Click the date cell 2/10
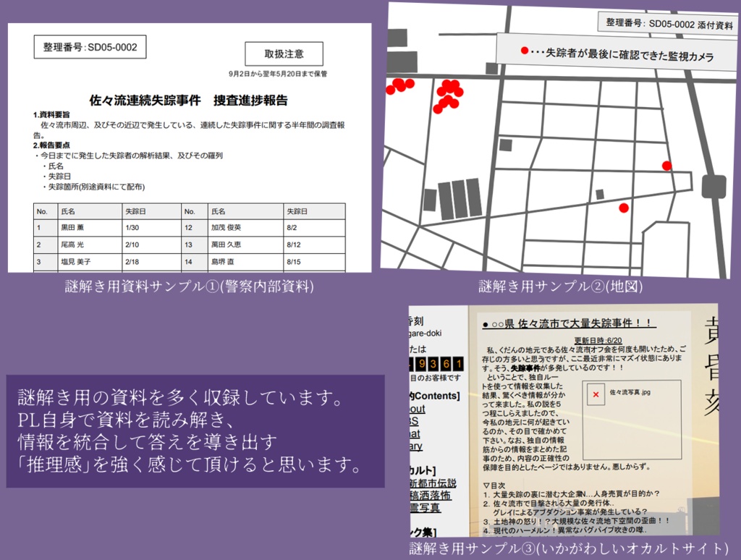Viewport: 741px width, 560px height. 151,245
